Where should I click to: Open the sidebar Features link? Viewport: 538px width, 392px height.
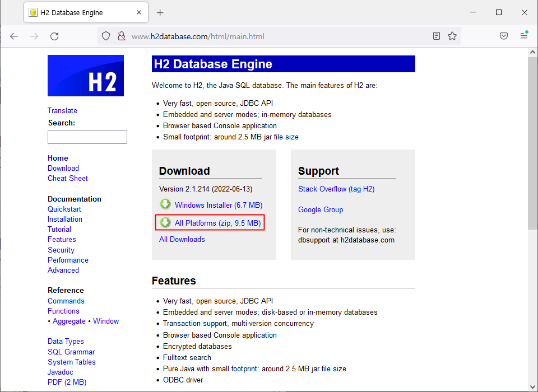62,239
